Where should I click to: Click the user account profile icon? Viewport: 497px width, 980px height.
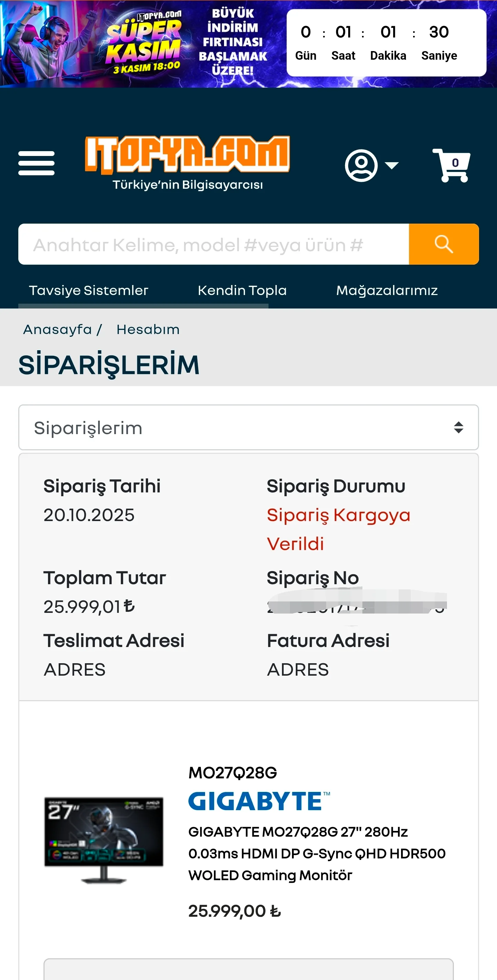361,165
